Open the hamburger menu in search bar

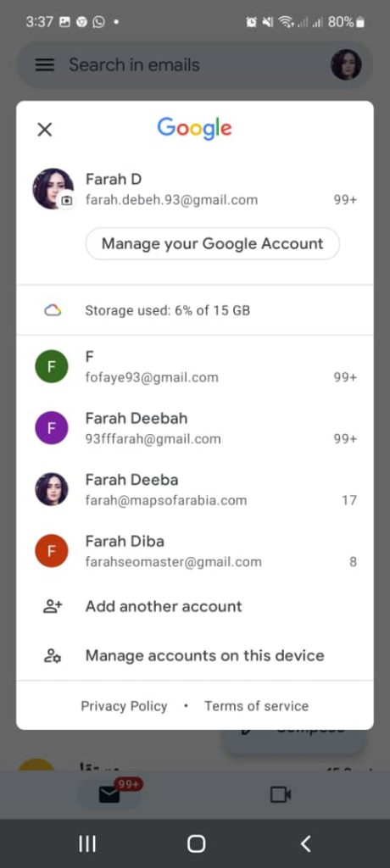click(x=44, y=64)
